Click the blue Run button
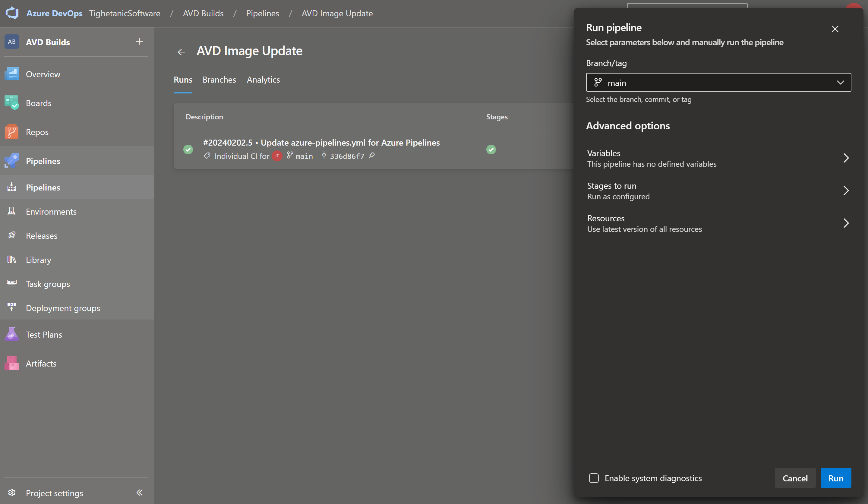Screen dimensions: 868x504 pos(835,478)
